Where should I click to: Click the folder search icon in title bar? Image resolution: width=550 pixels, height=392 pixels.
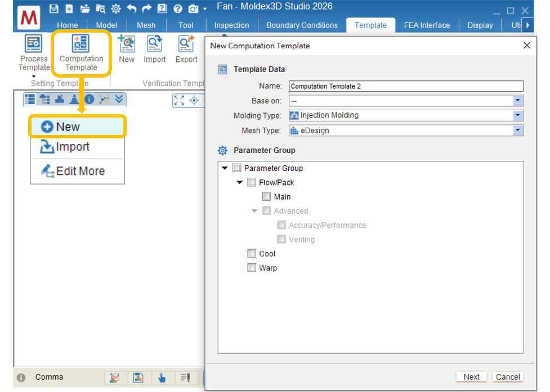click(x=100, y=8)
